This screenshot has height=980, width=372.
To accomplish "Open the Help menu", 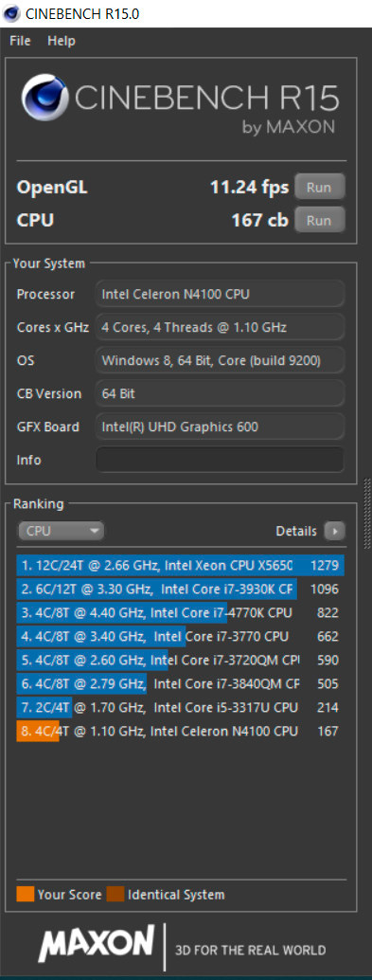I will click(62, 42).
